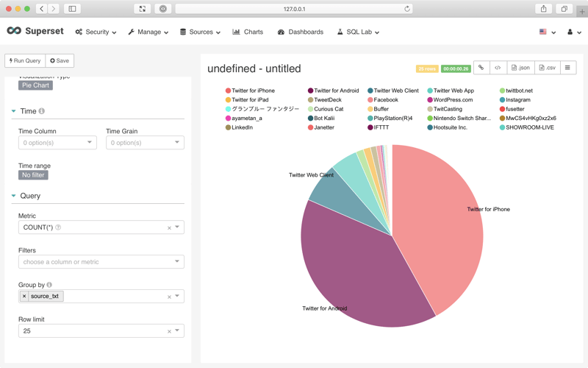Viewport: 588px width, 368px height.
Task: Reload the page in the address bar
Action: pos(407,9)
